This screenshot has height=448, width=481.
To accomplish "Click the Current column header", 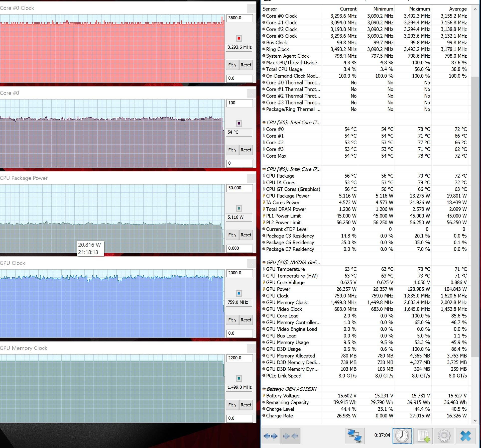I will coord(339,9).
